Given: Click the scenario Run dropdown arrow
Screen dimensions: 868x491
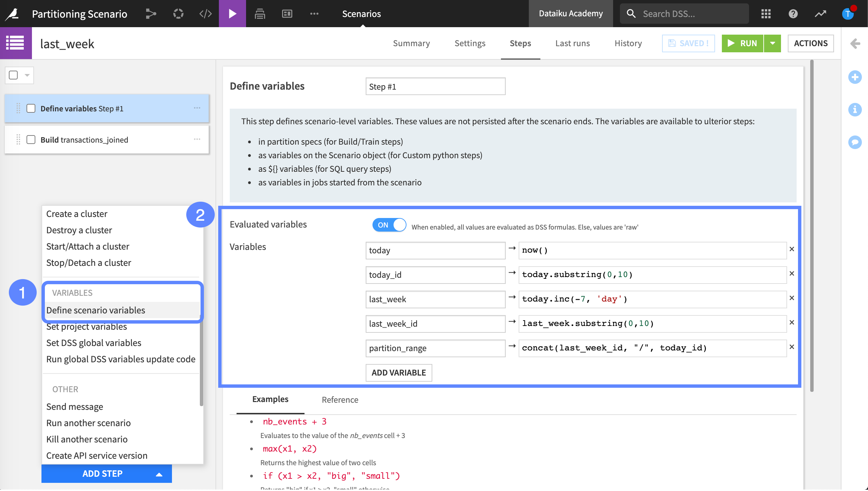Looking at the screenshot, I should [x=772, y=43].
